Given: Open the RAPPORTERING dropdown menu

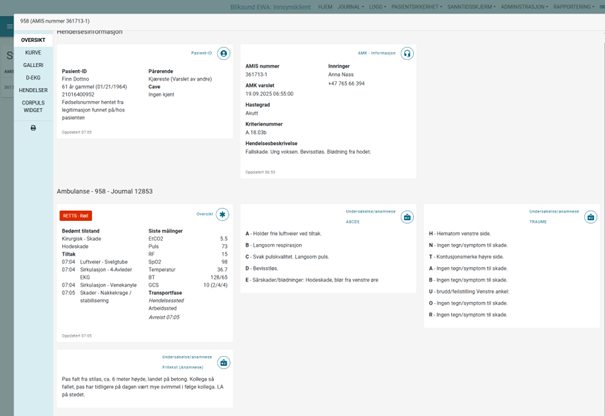Looking at the screenshot, I should point(576,6).
